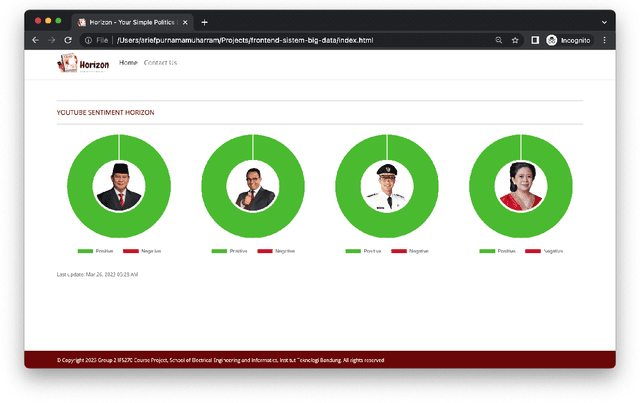The height and width of the screenshot is (403, 640).
Task: Open the browser side panel icon
Action: pos(535,40)
